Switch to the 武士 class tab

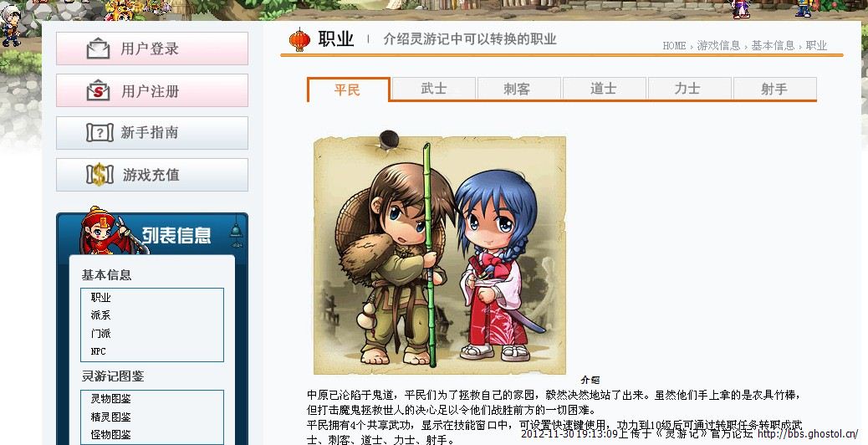(x=433, y=89)
